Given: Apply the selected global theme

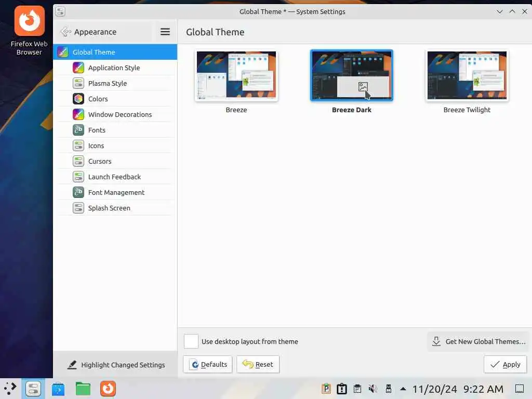Looking at the screenshot, I should pos(505,364).
